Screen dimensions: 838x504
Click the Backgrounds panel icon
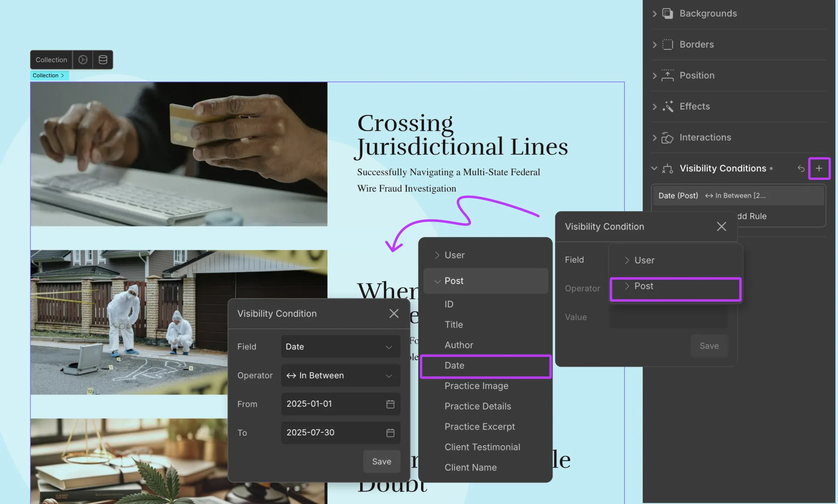pos(668,13)
